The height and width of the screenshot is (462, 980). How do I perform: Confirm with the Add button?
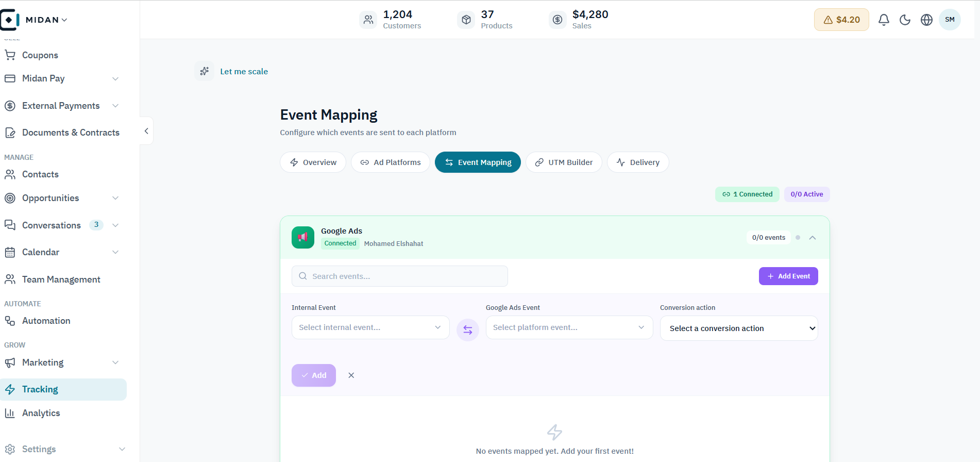click(x=314, y=375)
